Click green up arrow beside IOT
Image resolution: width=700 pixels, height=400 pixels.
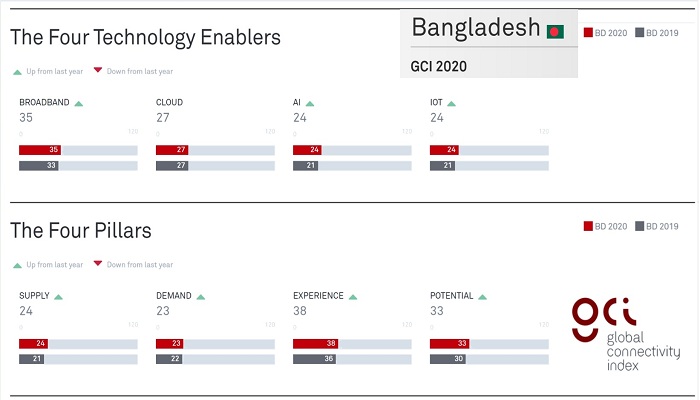(x=452, y=103)
